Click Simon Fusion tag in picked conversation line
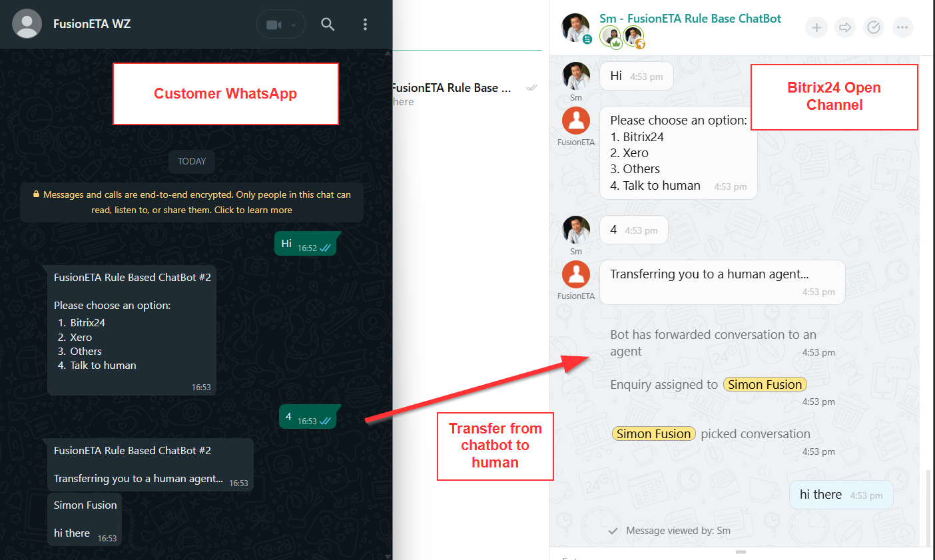The height and width of the screenshot is (560, 935). (x=653, y=434)
